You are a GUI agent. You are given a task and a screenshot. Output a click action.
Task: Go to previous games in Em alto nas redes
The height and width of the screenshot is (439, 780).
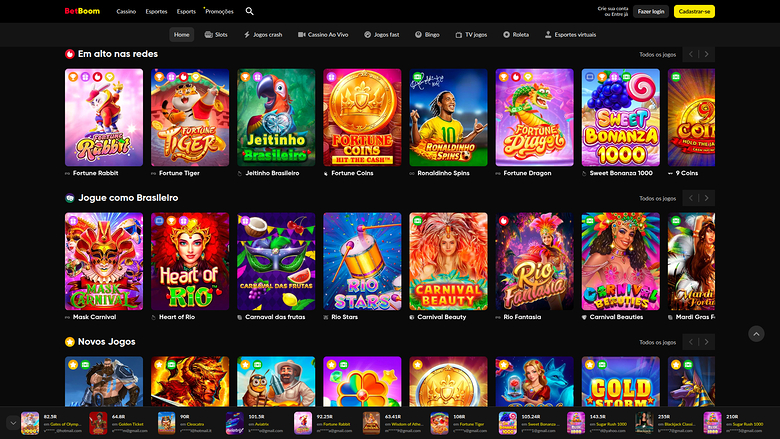coord(690,54)
